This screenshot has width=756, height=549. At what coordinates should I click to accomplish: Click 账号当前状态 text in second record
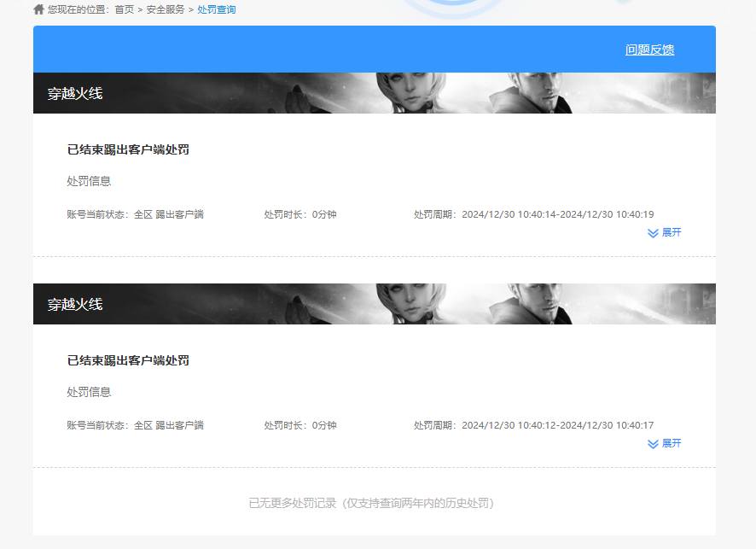136,425
